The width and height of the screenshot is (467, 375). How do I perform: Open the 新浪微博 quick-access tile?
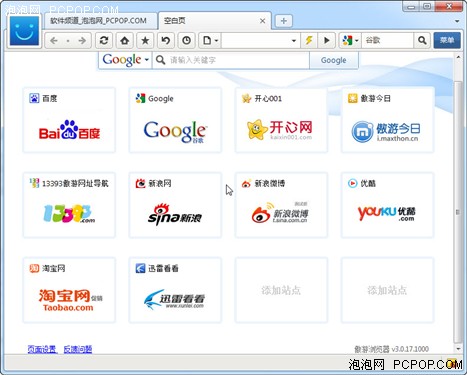click(x=281, y=205)
